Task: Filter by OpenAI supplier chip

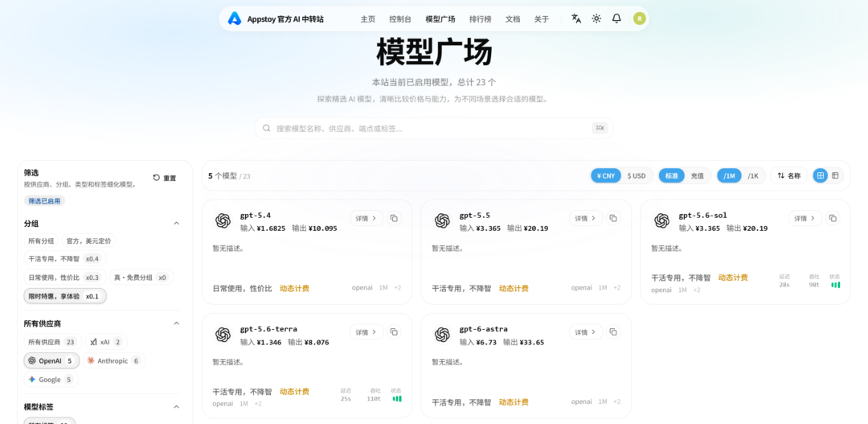Action: coord(51,360)
